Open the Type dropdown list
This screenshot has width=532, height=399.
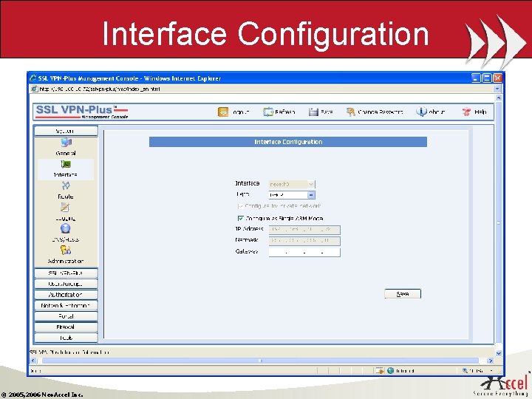tap(311, 195)
